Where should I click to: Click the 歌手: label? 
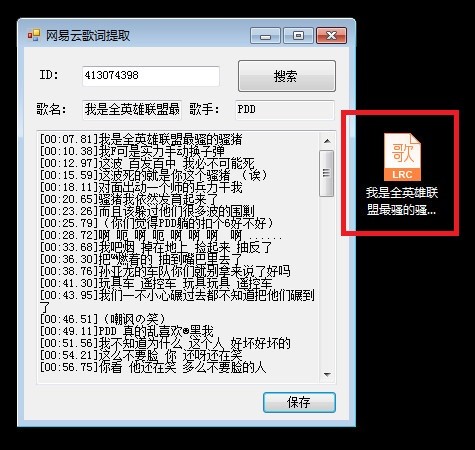[205, 109]
